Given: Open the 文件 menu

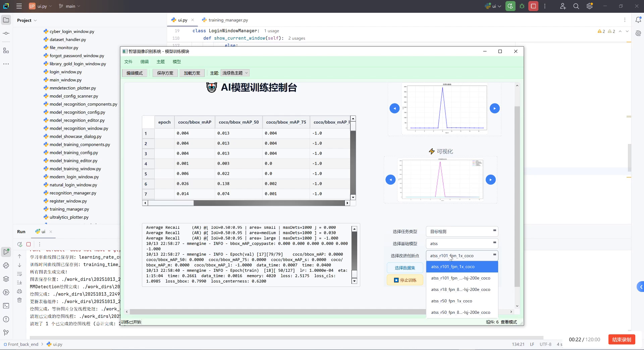Looking at the screenshot, I should (128, 61).
